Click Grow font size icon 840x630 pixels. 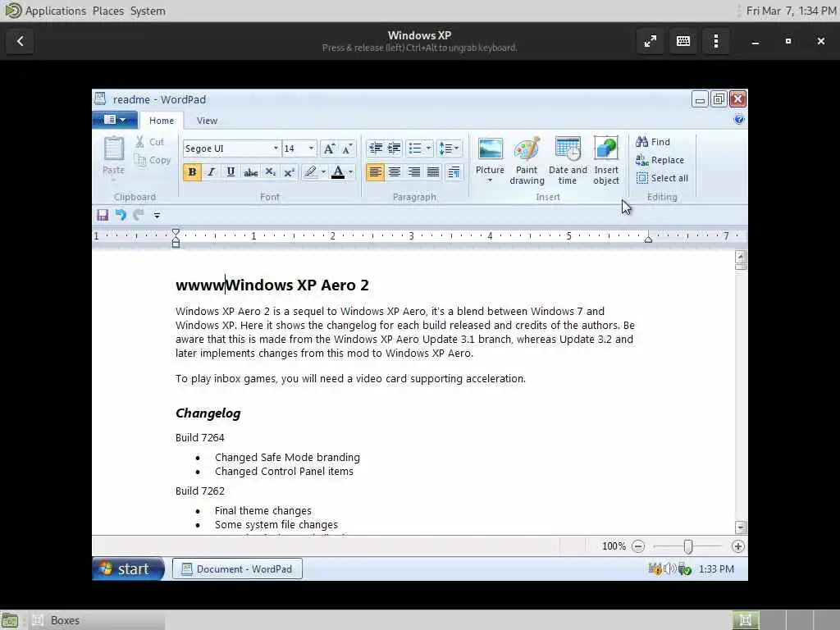click(329, 148)
